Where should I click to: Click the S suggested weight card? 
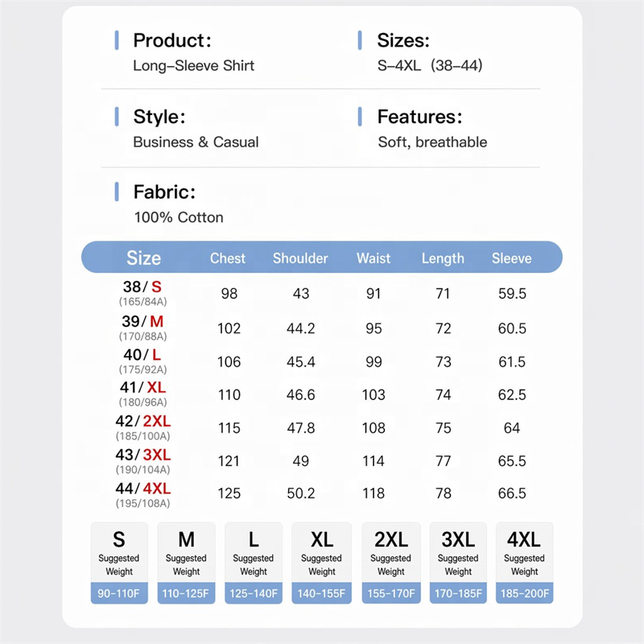119,563
